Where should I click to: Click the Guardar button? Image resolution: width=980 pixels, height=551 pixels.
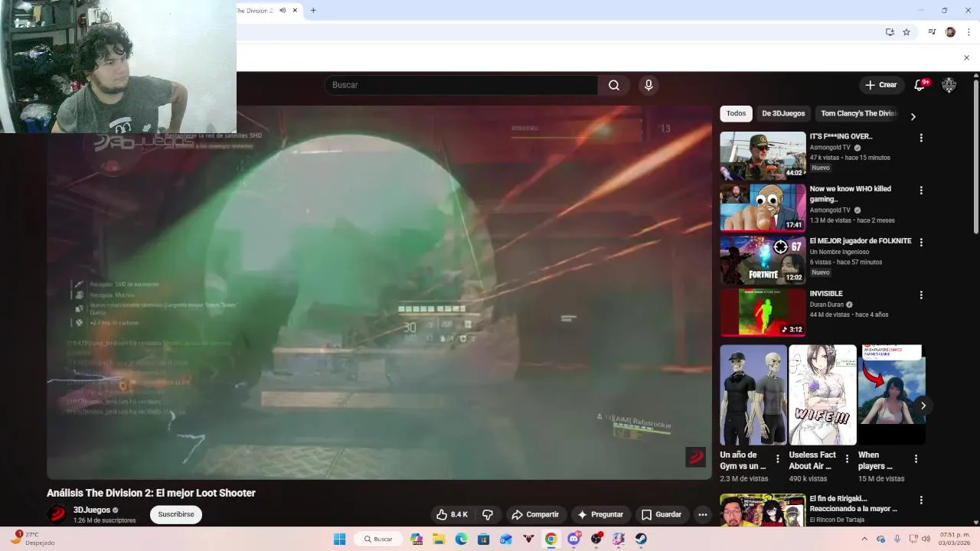[661, 514]
